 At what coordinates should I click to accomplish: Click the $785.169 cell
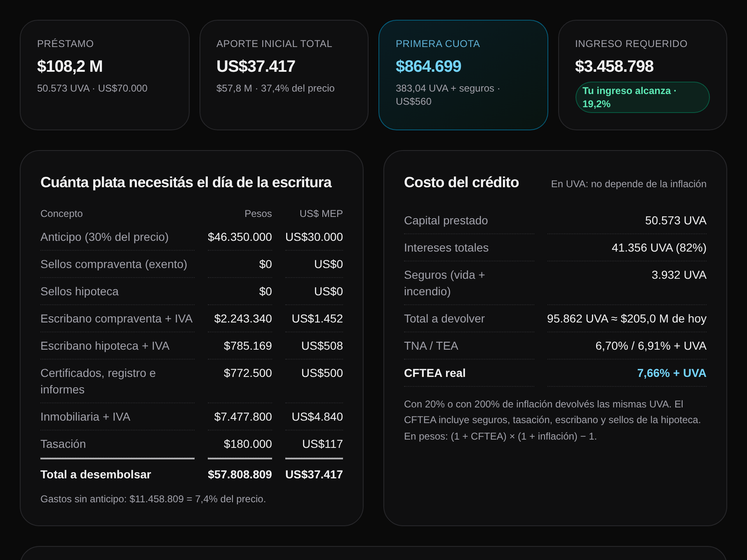[248, 346]
